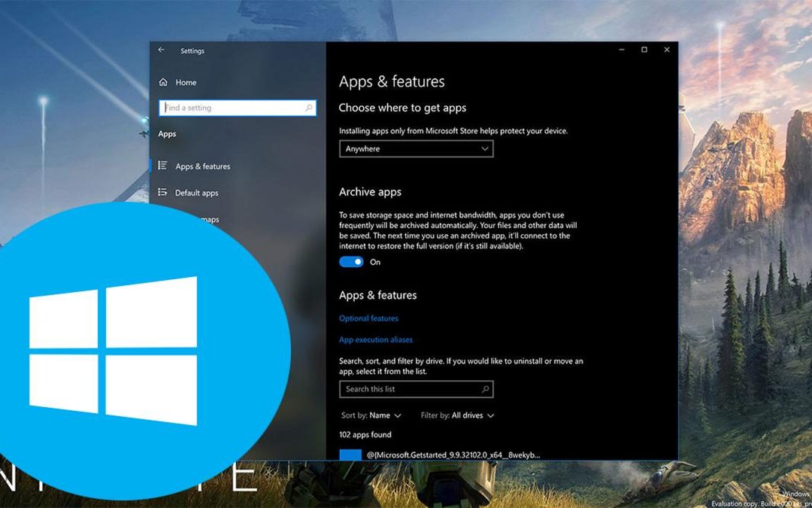
Task: Click the back arrow in Settings
Action: tap(161, 50)
